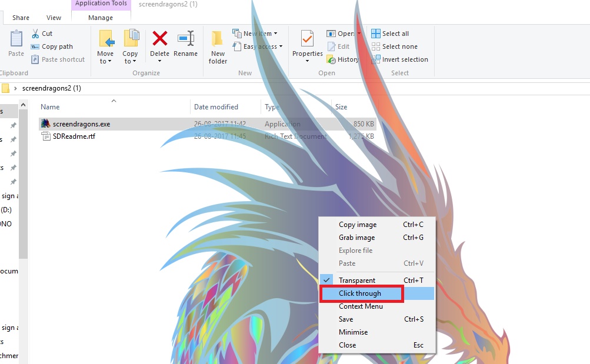Viewport: 590px width, 364px height.
Task: Expand the Move to dropdown
Action: 105,46
